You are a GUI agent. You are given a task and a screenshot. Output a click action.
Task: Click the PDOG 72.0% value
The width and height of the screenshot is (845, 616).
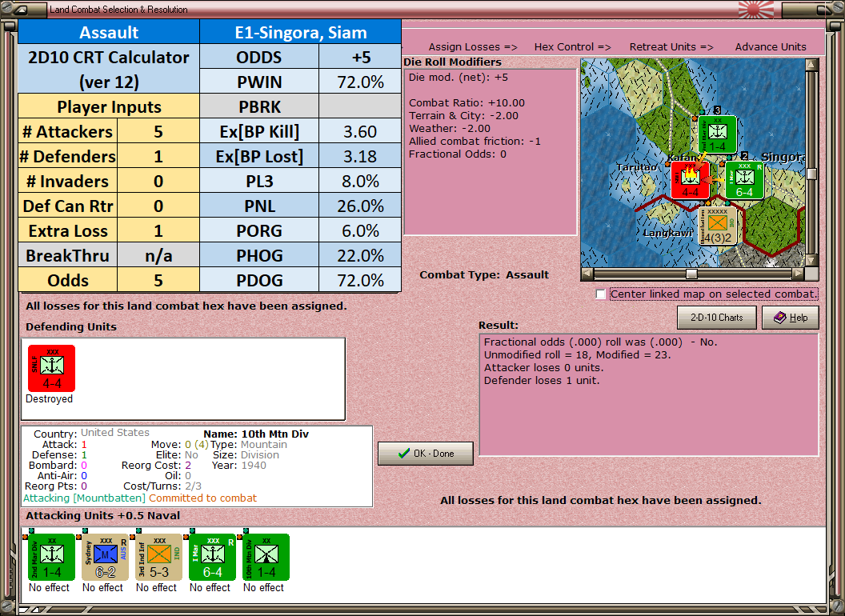(360, 280)
